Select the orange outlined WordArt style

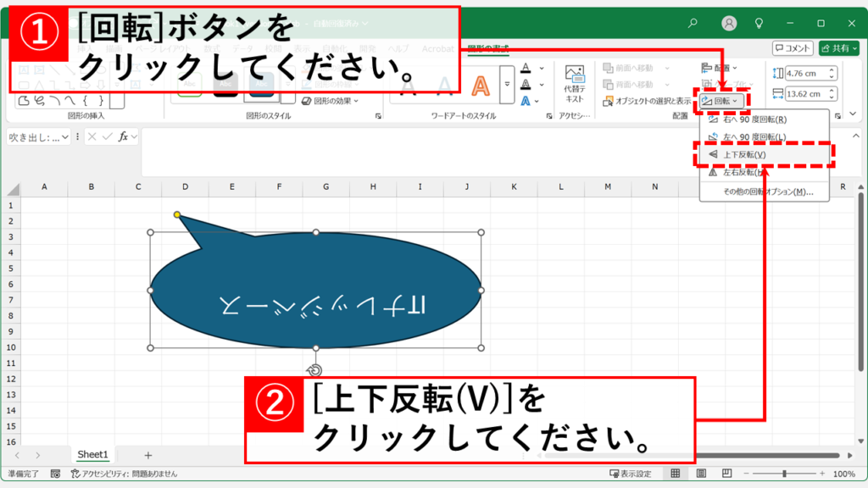click(x=480, y=86)
